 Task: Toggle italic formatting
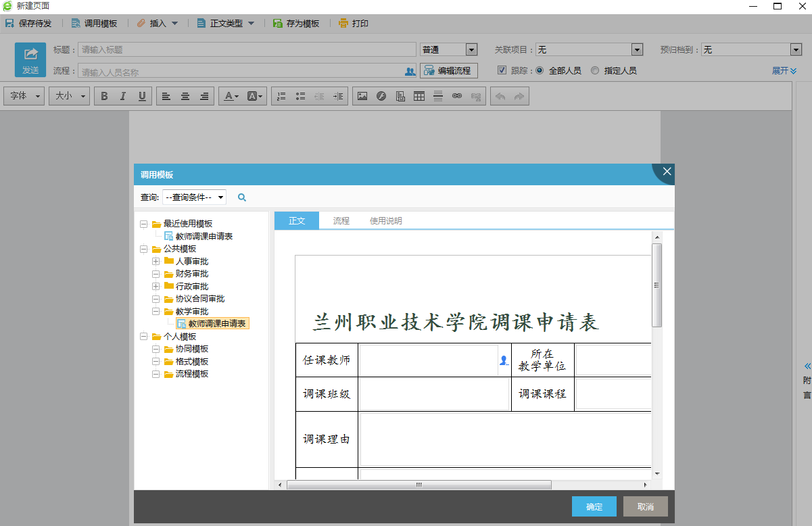point(123,97)
